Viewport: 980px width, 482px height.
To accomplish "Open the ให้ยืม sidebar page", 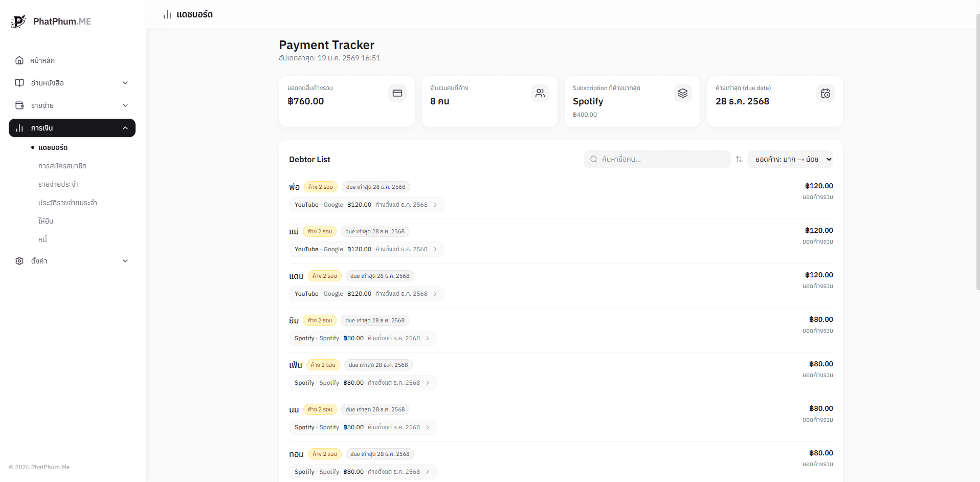I will tap(46, 221).
